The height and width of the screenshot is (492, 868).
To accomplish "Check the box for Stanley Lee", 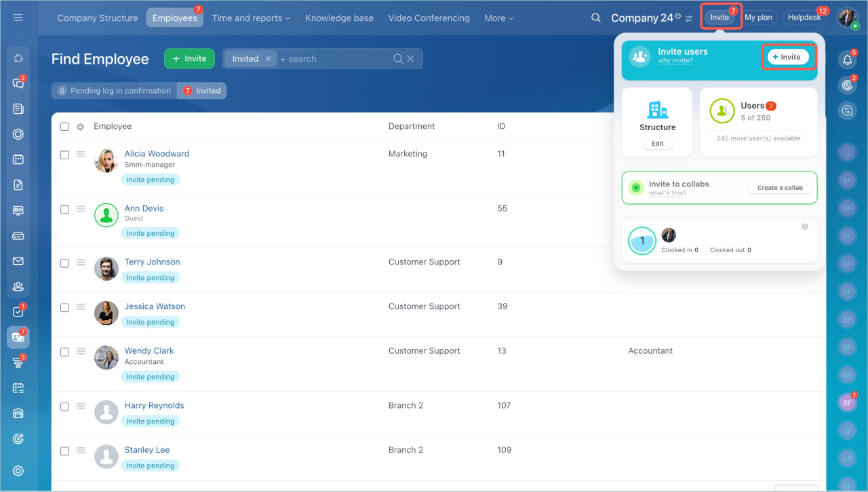I will tap(64, 451).
